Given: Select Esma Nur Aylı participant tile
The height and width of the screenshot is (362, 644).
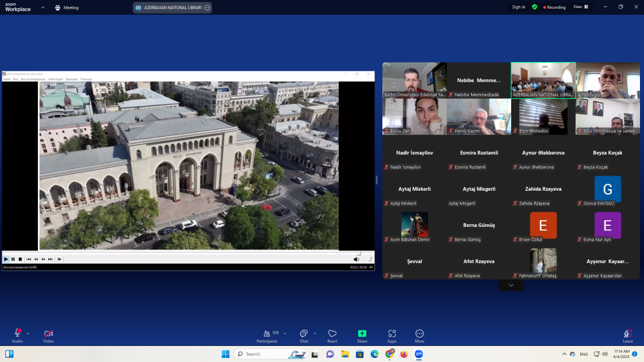Looking at the screenshot, I should tap(607, 225).
